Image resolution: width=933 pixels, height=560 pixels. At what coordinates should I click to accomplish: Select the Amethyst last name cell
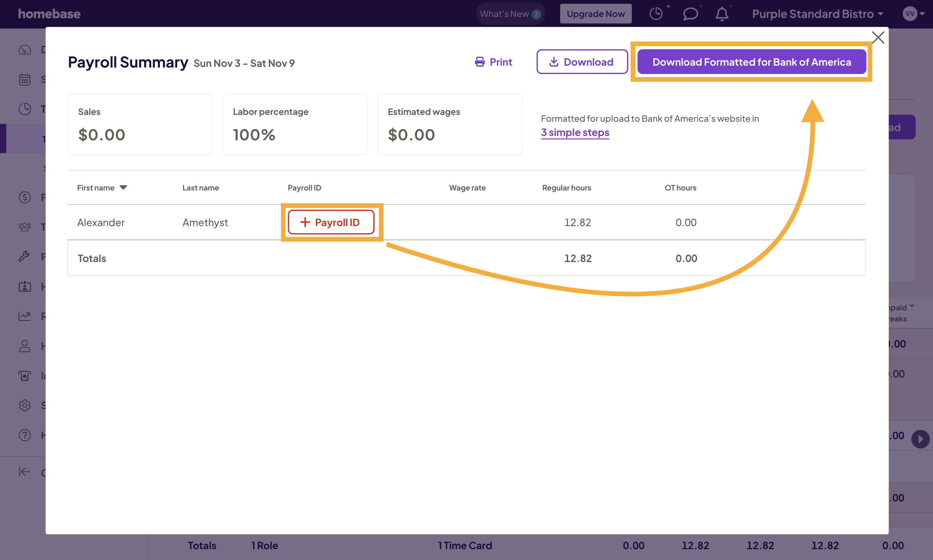(x=205, y=222)
